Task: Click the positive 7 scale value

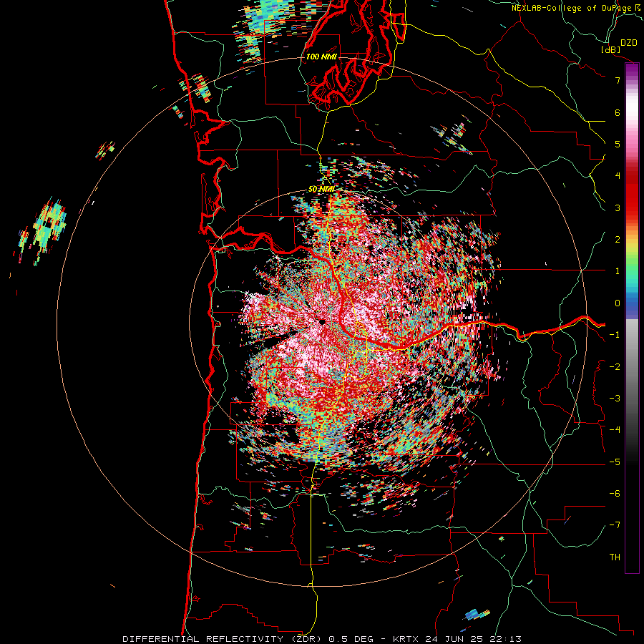Action: (618, 80)
